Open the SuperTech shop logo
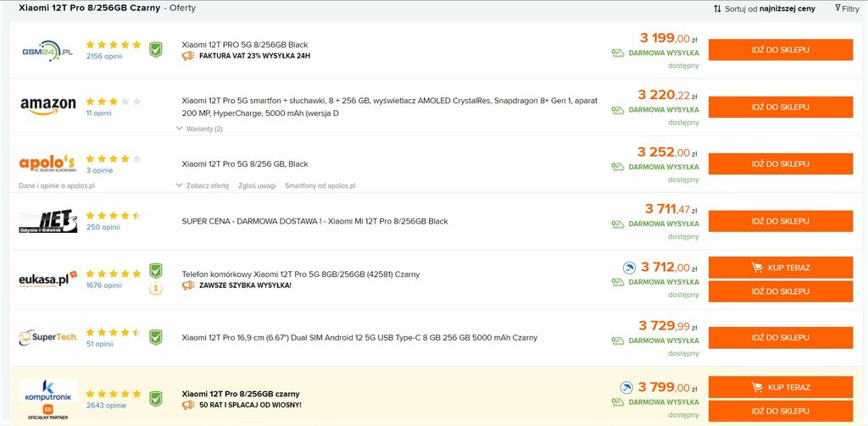 (x=47, y=336)
